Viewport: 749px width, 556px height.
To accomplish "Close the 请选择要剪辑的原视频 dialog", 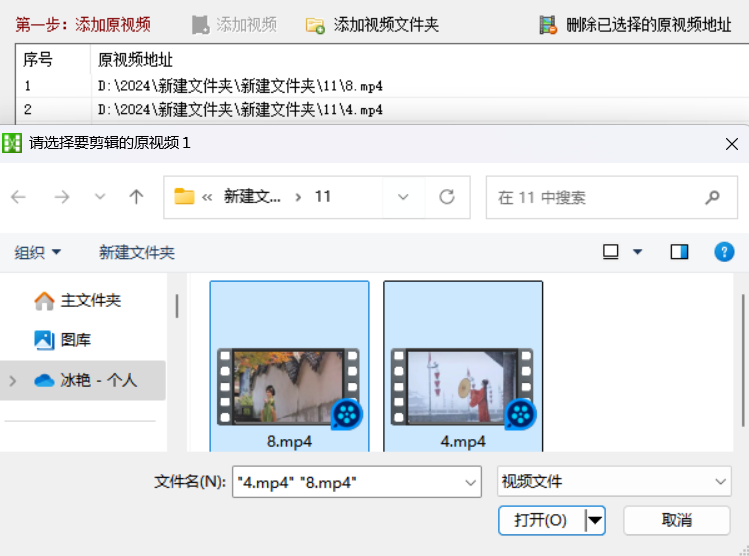I will click(x=731, y=144).
